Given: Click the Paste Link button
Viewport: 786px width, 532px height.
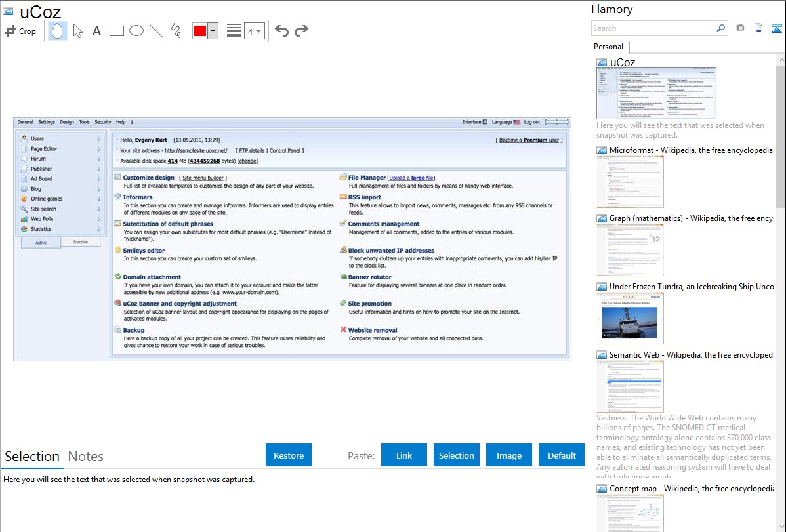Looking at the screenshot, I should (404, 455).
